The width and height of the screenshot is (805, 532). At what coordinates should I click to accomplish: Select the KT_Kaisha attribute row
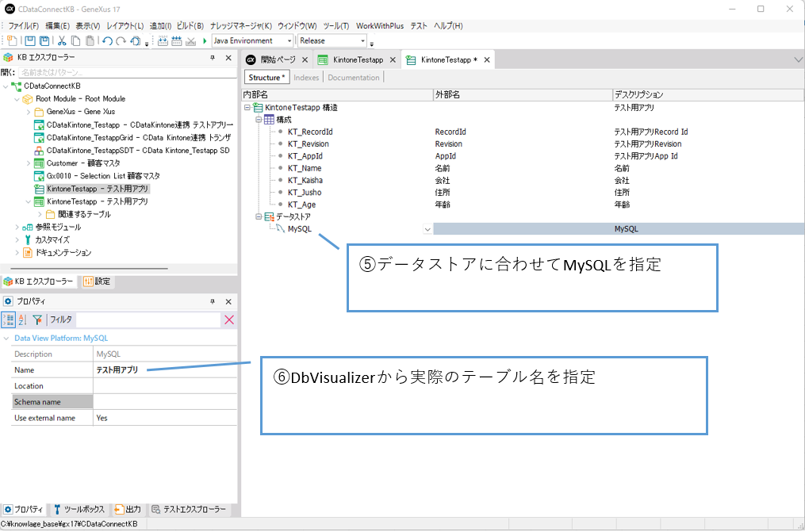click(305, 181)
